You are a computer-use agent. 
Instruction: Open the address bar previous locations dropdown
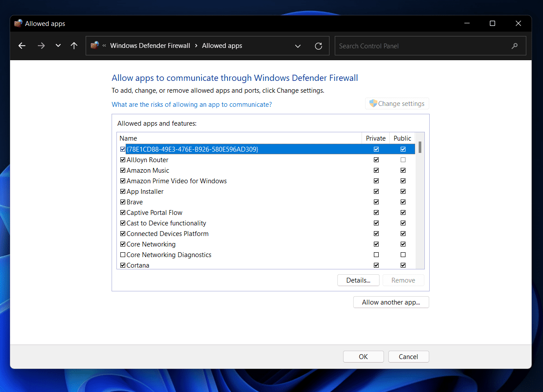coord(298,46)
